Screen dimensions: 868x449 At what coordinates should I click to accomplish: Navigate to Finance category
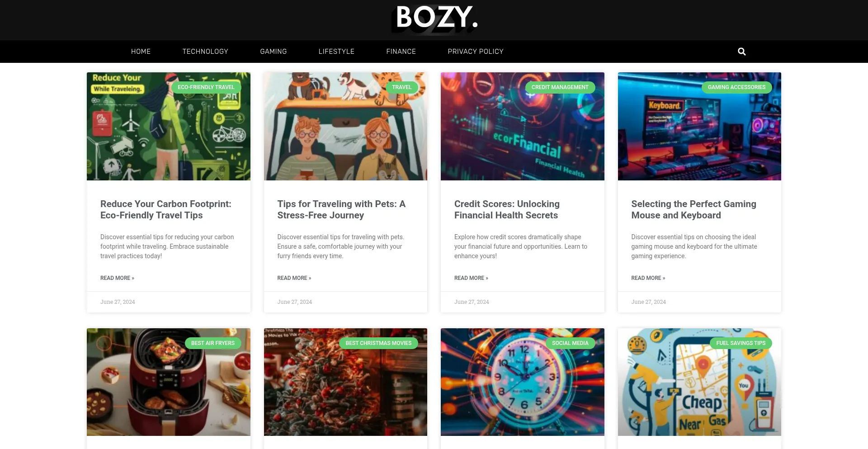click(x=401, y=52)
